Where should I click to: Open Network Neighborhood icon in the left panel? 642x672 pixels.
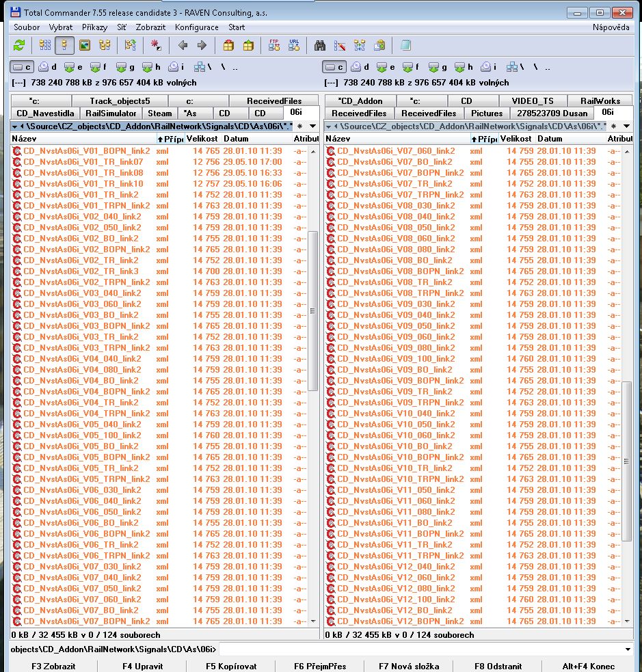click(x=202, y=67)
